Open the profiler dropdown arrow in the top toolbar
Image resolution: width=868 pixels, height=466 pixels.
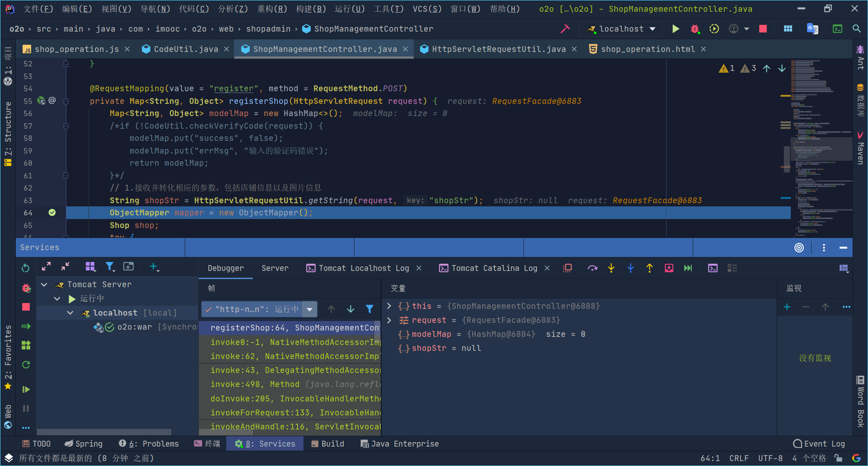pos(747,29)
